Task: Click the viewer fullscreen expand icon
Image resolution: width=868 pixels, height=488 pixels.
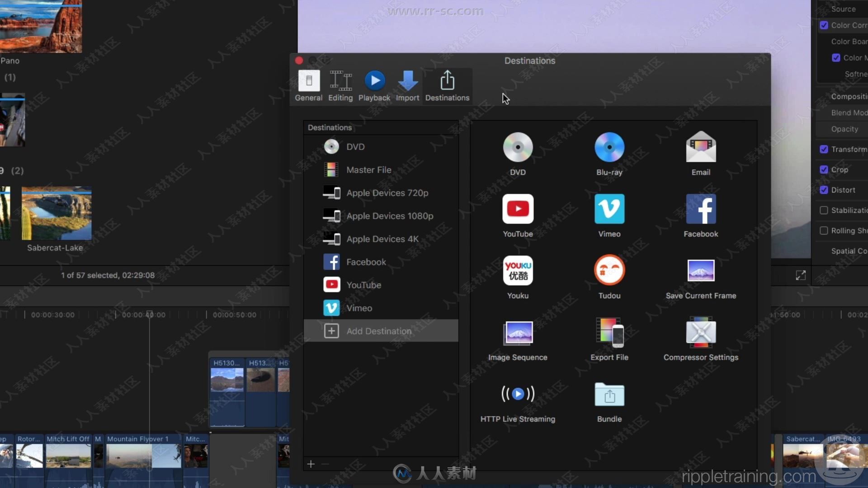Action: coord(801,275)
